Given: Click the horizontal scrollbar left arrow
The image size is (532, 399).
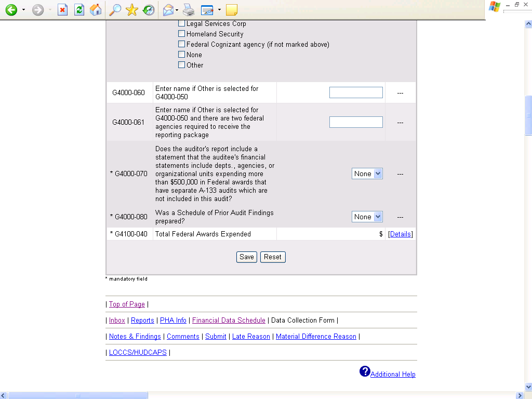Looking at the screenshot, I should click(x=4, y=395).
